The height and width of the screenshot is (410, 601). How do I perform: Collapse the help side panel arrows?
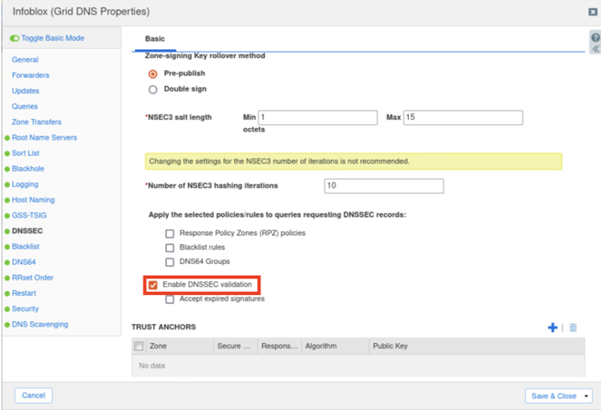[595, 49]
